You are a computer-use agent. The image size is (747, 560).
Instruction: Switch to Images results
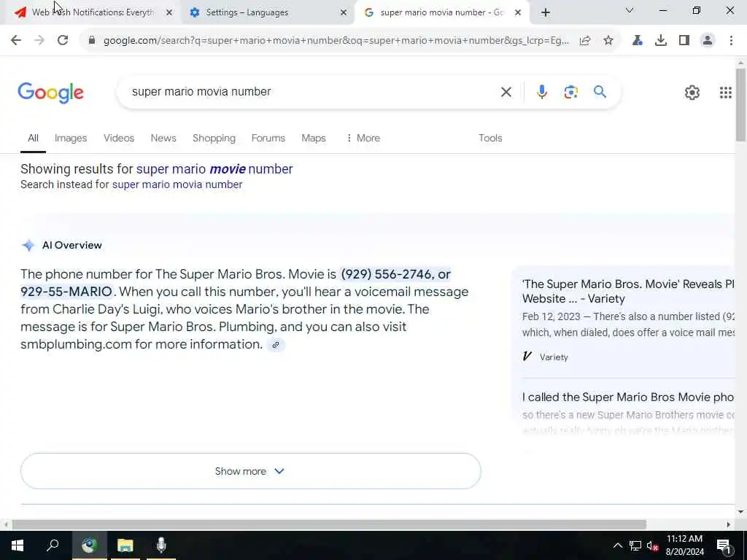coord(71,138)
